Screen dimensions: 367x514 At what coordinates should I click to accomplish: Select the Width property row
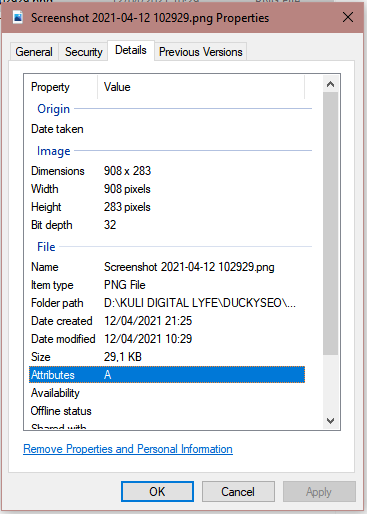click(x=167, y=189)
